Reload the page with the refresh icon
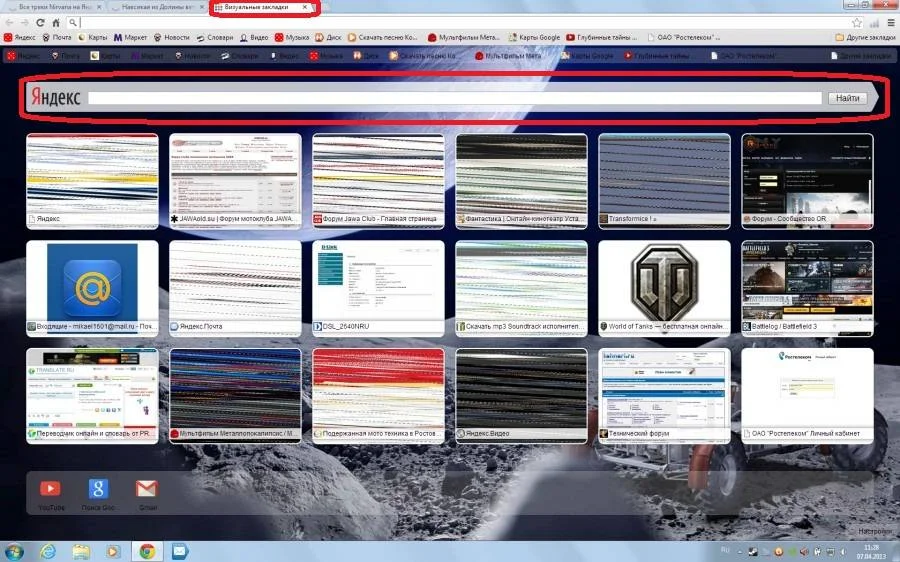 (40, 23)
